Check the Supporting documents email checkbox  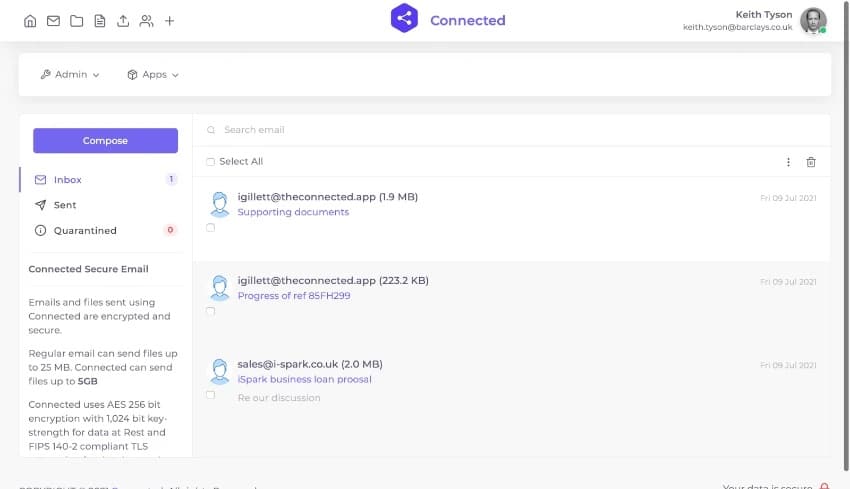pyautogui.click(x=210, y=228)
